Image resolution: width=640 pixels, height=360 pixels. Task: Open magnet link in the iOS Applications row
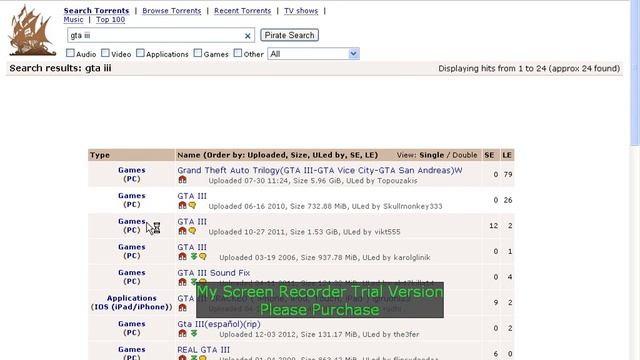tap(182, 308)
